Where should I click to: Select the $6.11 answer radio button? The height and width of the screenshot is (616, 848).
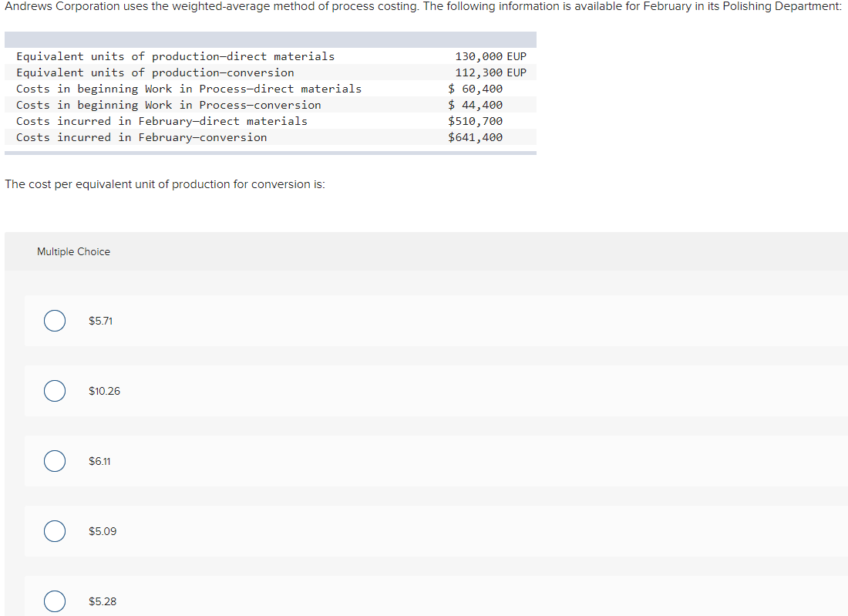[x=54, y=461]
